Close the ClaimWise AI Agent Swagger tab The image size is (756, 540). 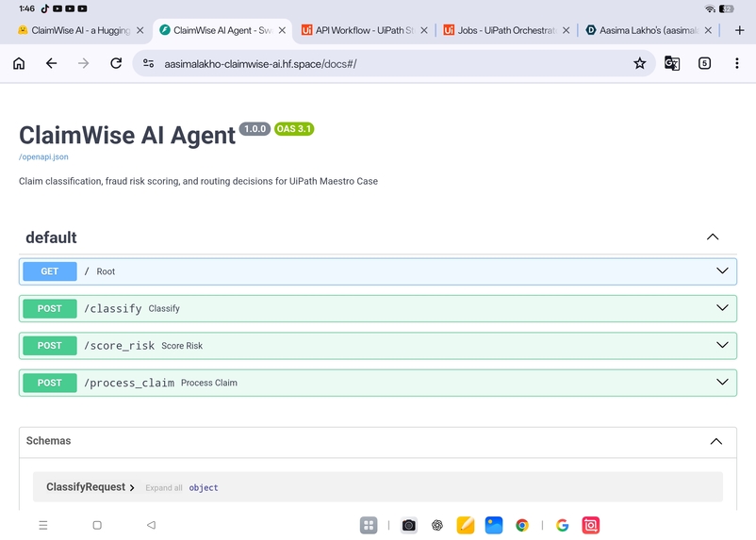click(282, 30)
